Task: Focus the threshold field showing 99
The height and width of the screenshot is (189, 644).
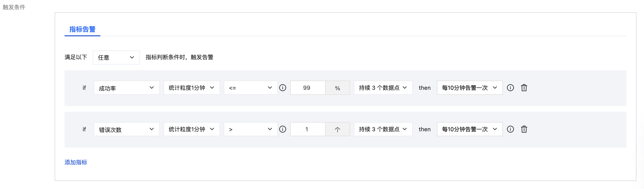Action: tap(308, 88)
